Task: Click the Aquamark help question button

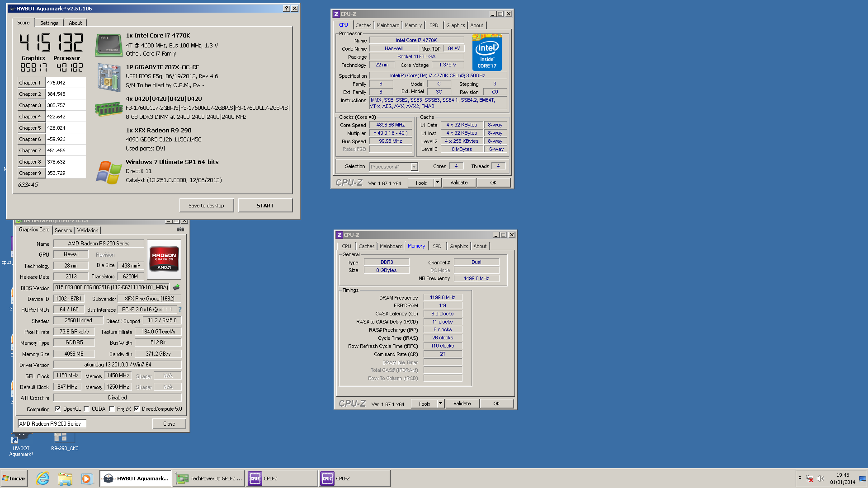Action: 287,9
